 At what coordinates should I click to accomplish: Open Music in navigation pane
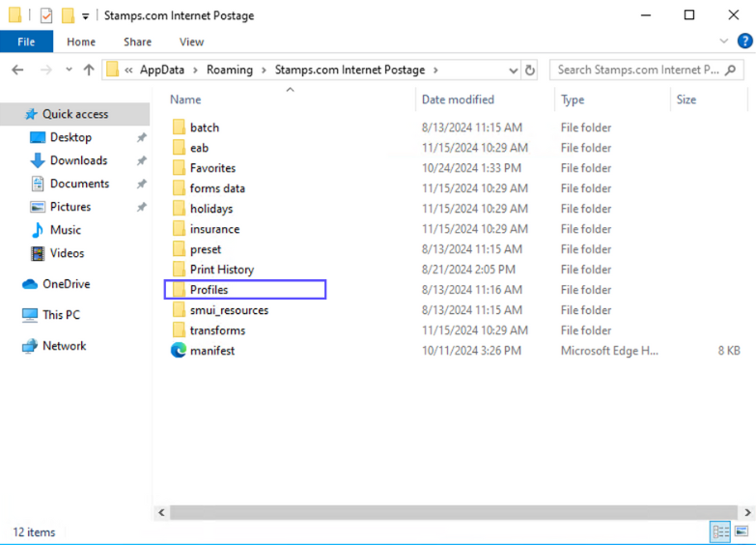tap(66, 230)
